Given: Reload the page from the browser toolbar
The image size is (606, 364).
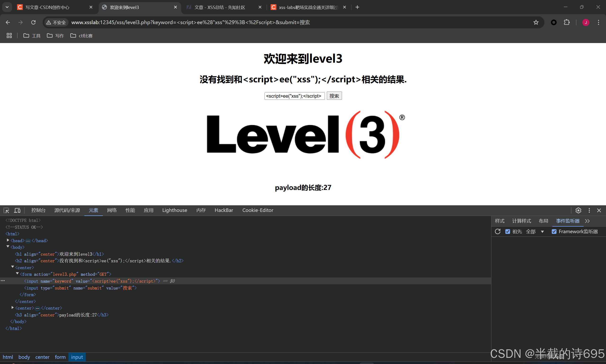Looking at the screenshot, I should click(33, 22).
